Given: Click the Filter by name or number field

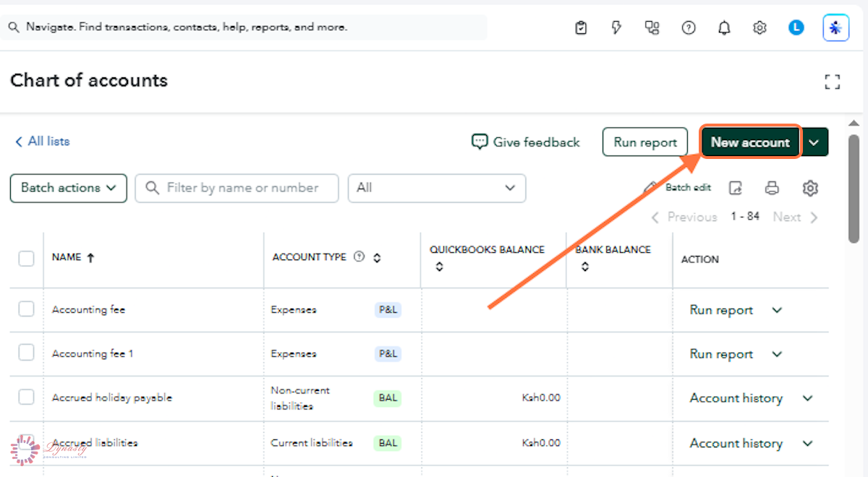Looking at the screenshot, I should click(x=237, y=188).
